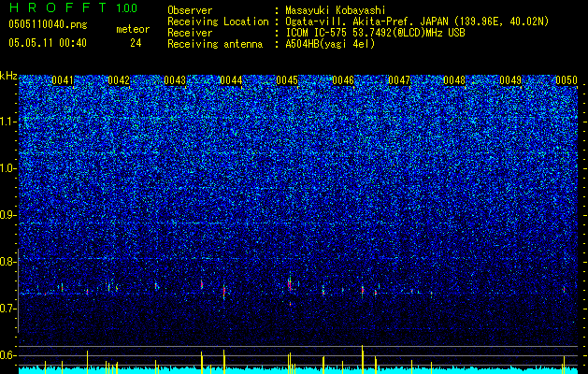The height and width of the screenshot is (374, 588).
Task: Click the time marker 0041
Action: click(63, 80)
